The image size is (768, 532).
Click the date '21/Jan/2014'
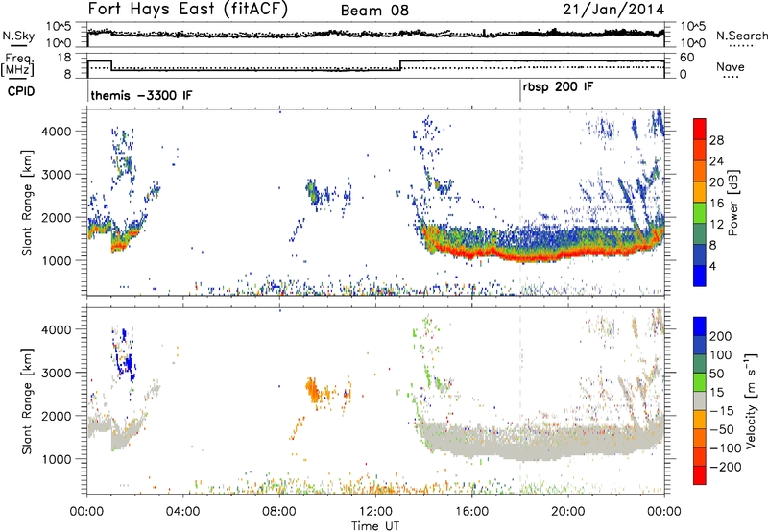(x=613, y=10)
